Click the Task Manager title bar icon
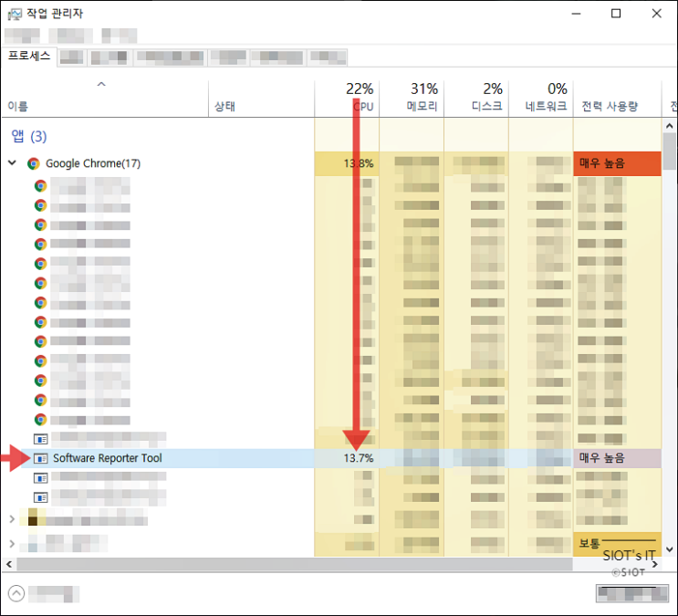678x616 pixels. pyautogui.click(x=15, y=14)
